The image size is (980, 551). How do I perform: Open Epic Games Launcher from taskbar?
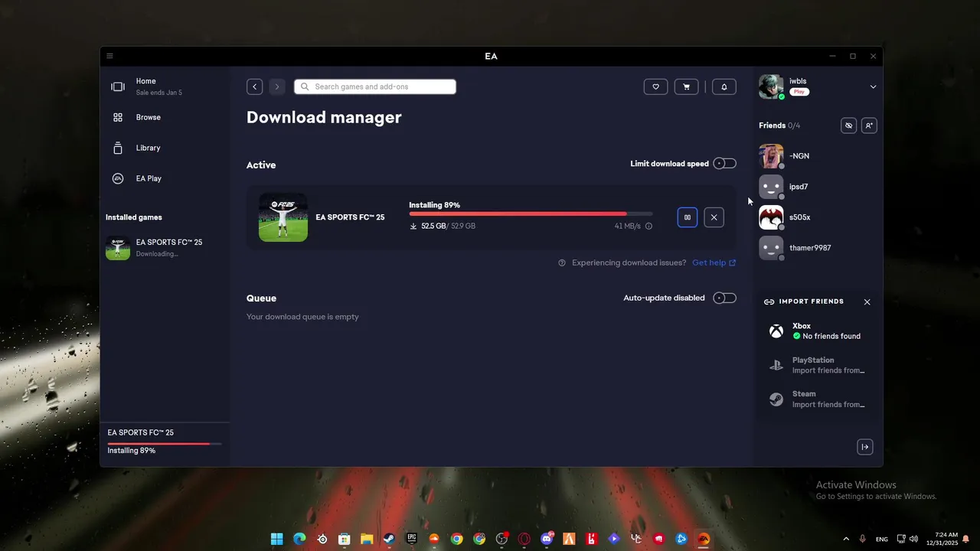(x=412, y=539)
